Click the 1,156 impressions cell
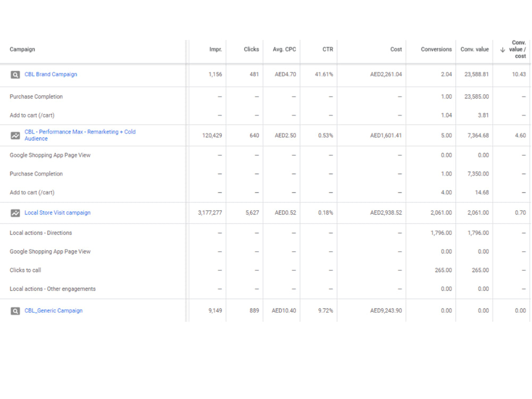532x399 pixels. (215, 74)
